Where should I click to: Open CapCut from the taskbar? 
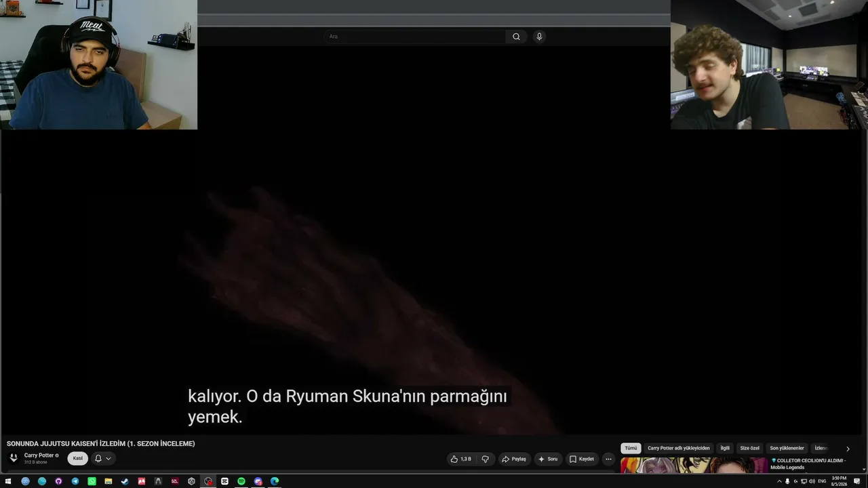click(x=224, y=481)
